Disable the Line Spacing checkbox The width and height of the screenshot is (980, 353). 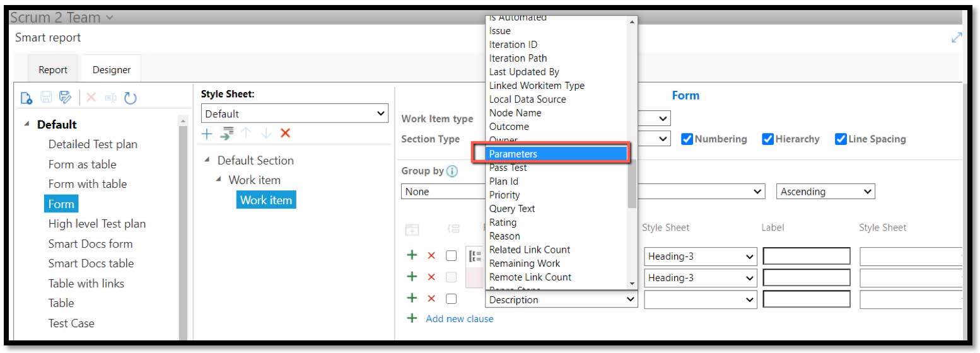pyautogui.click(x=841, y=139)
